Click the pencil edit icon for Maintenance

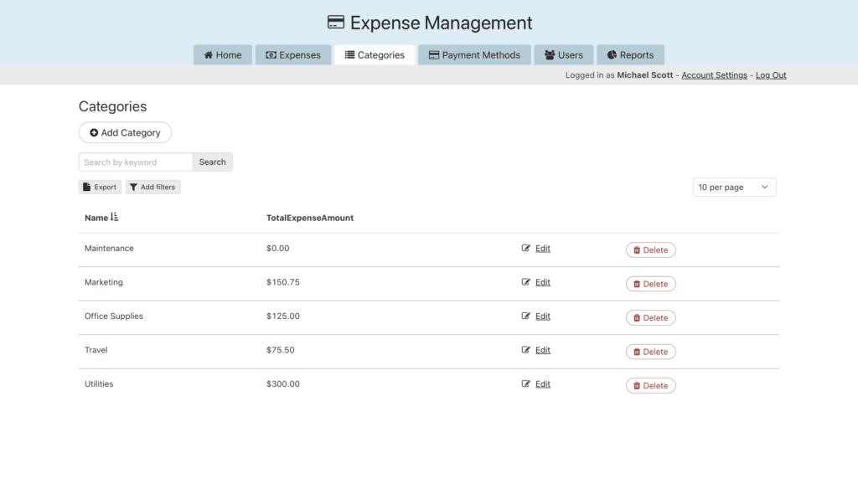point(526,249)
